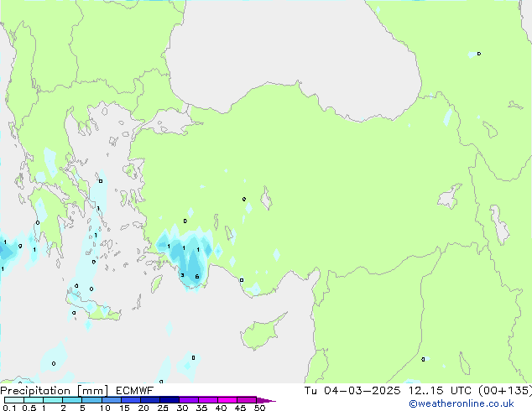Click the '50' legend scale label
This screenshot has width=532, height=411.
point(260,408)
